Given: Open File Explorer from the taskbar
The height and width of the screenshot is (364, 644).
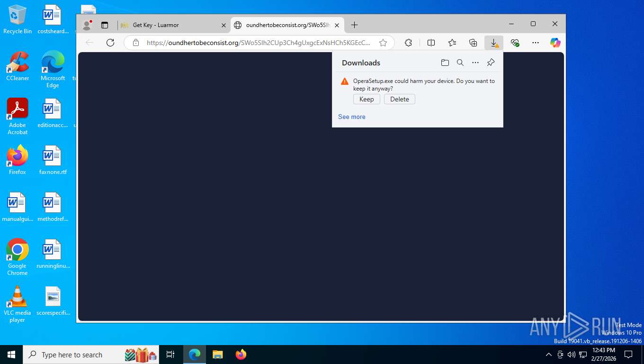Looking at the screenshot, I should (218, 355).
